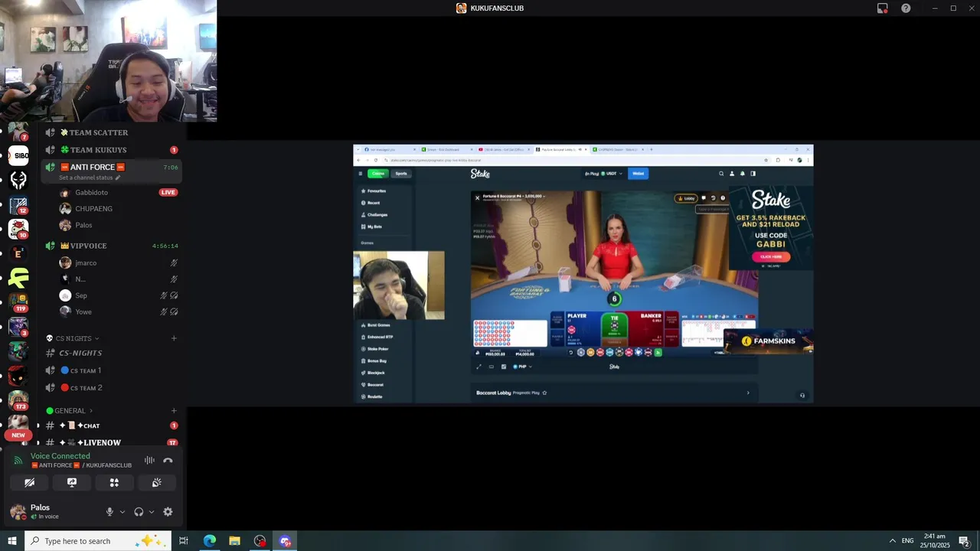Open the red letter E server icon
980x551 pixels.
pyautogui.click(x=18, y=253)
